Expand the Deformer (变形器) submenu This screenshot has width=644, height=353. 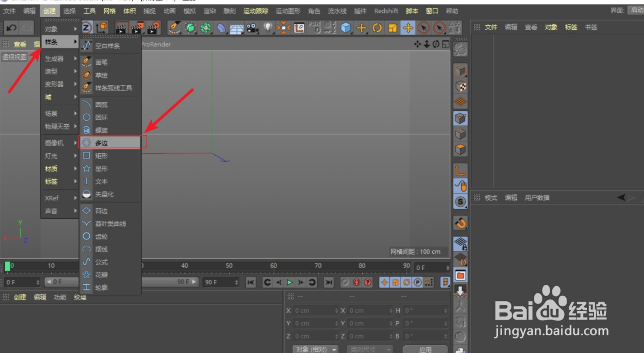click(60, 84)
